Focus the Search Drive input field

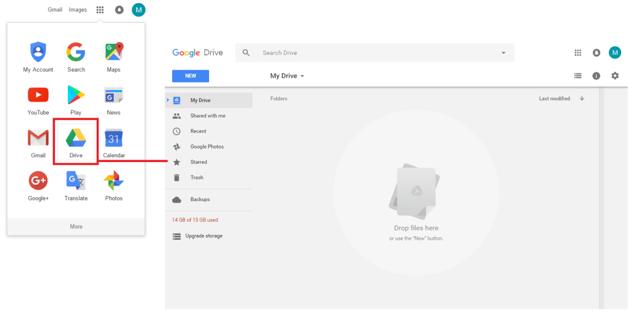(x=375, y=53)
